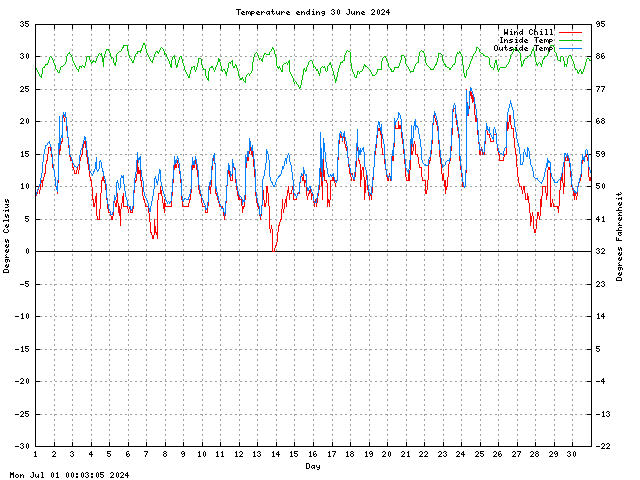640x480 pixels.
Task: Click the Fahrenheit tick label 95
Action: click(601, 24)
